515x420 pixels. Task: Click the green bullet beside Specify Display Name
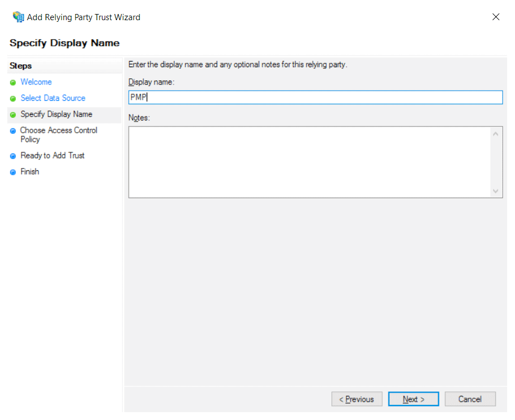tap(13, 115)
